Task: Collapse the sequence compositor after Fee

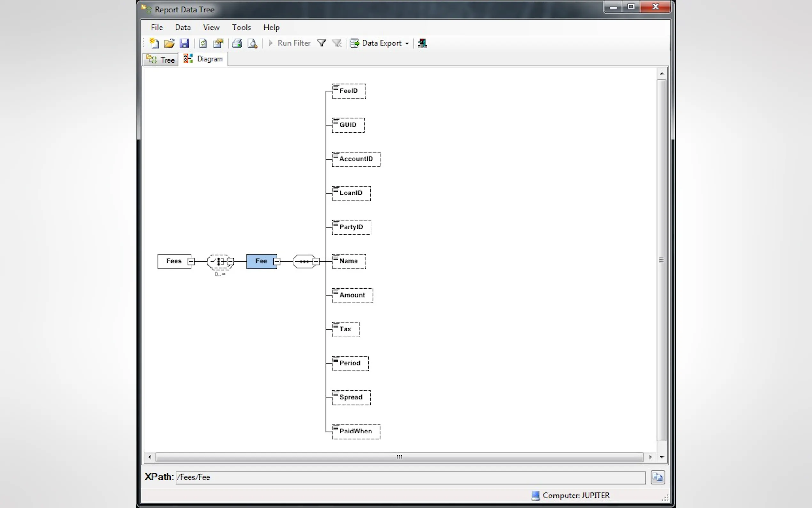Action: pyautogui.click(x=316, y=261)
